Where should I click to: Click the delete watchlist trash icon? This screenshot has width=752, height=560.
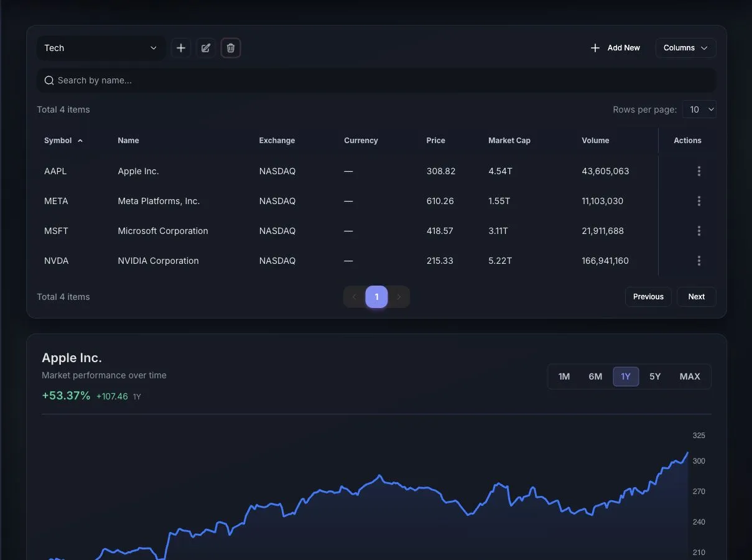point(231,48)
